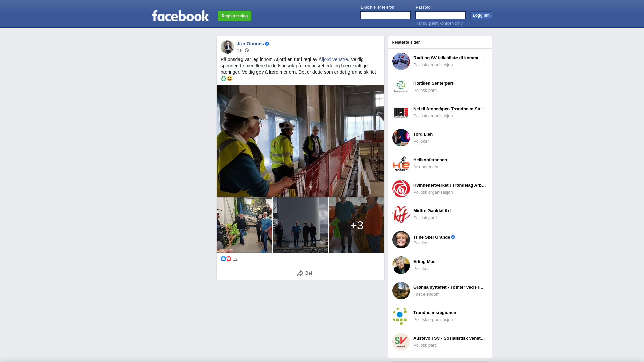Image resolution: width=644 pixels, height=362 pixels.
Task: Click the Logg inn button
Action: coord(481,15)
